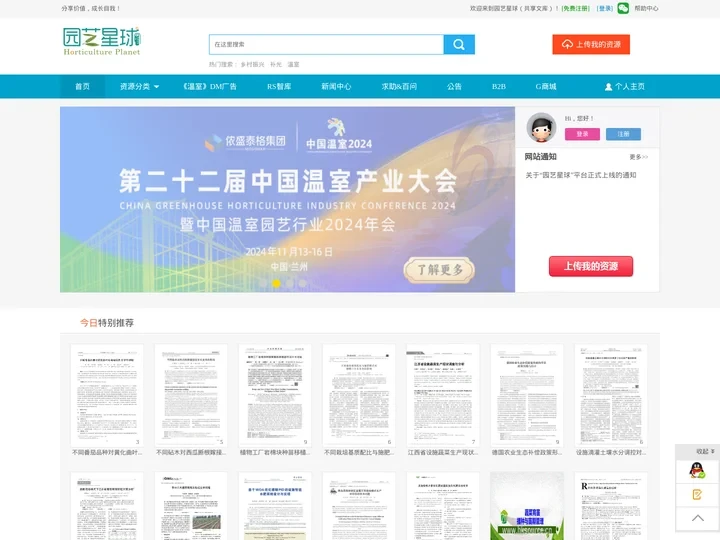Image resolution: width=720 pixels, height=540 pixels.
Task: Open the 求助&百问 menu item
Action: click(x=399, y=86)
